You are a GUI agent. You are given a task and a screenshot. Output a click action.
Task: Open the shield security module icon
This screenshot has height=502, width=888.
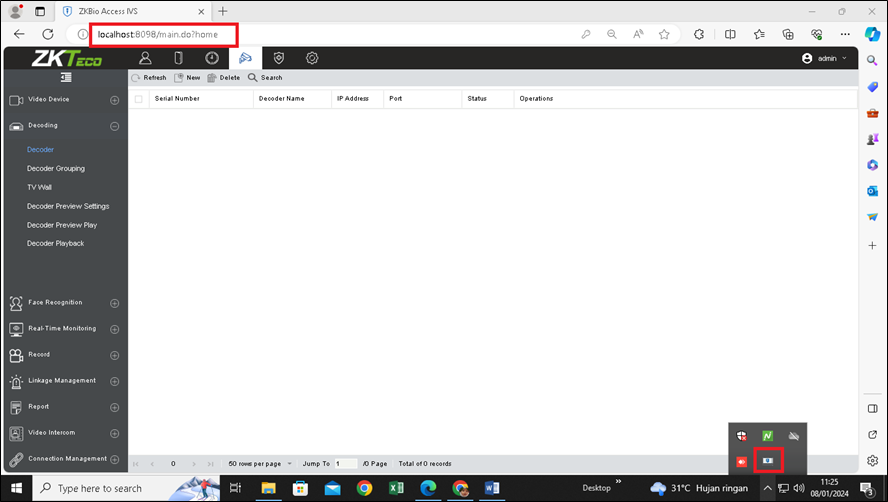coord(279,58)
